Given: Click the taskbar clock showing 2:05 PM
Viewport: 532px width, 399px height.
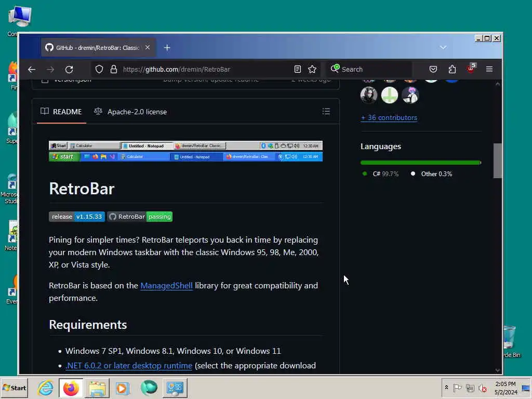Looking at the screenshot, I should [x=506, y=388].
